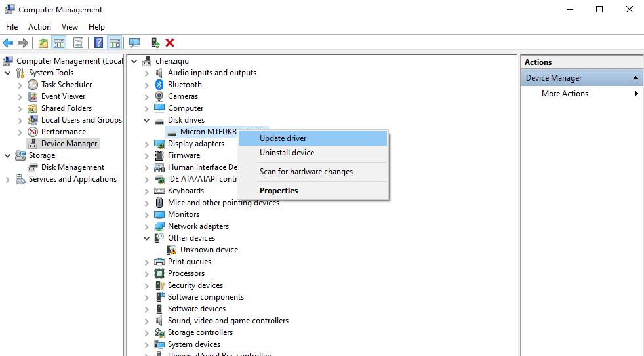Open the Action menu in menu bar
The height and width of the screenshot is (356, 644).
click(x=39, y=27)
